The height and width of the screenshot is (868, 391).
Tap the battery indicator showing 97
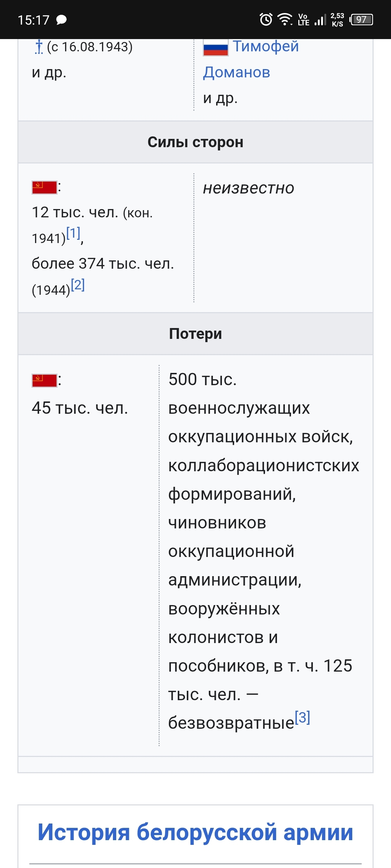pyautogui.click(x=361, y=20)
